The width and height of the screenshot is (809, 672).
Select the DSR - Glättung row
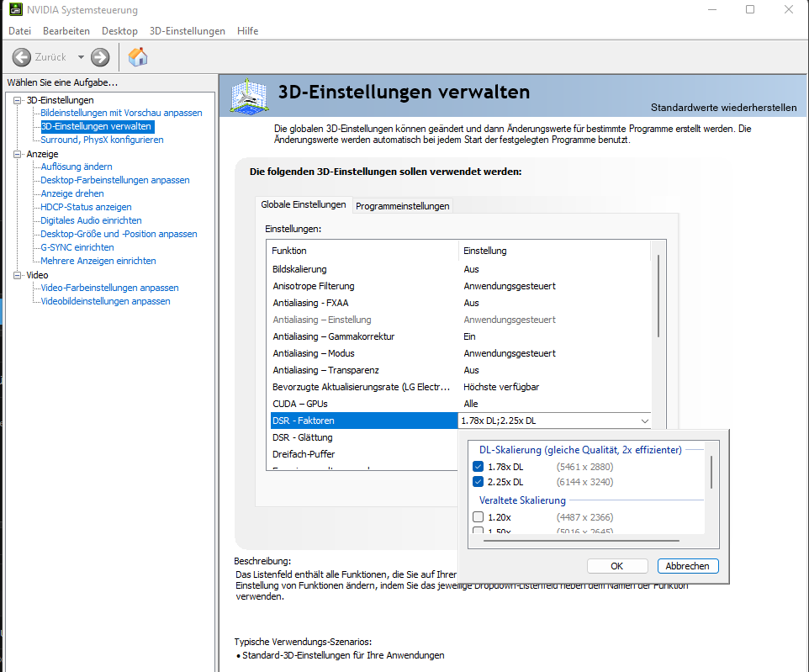tap(364, 437)
